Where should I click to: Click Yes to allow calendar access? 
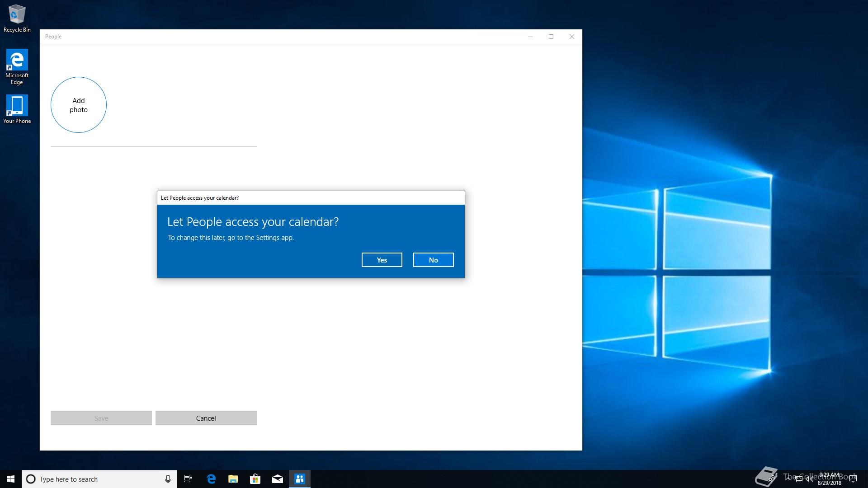(x=382, y=260)
